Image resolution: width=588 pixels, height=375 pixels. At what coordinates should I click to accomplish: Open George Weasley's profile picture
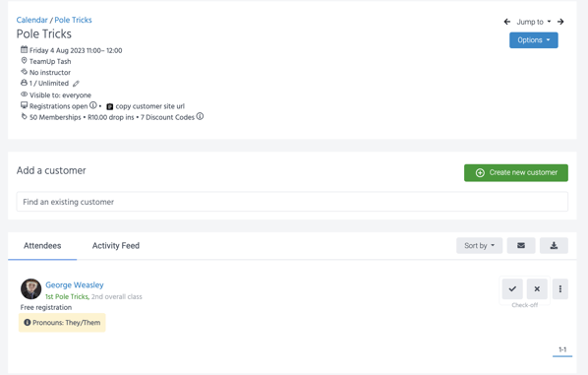pyautogui.click(x=31, y=288)
